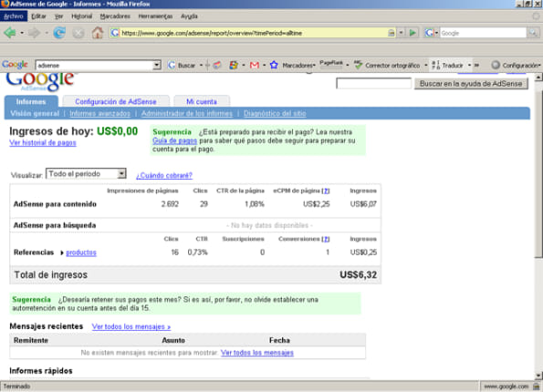Click the padlock icon in the address bar
The width and height of the screenshot is (543, 392).
[x=391, y=33]
